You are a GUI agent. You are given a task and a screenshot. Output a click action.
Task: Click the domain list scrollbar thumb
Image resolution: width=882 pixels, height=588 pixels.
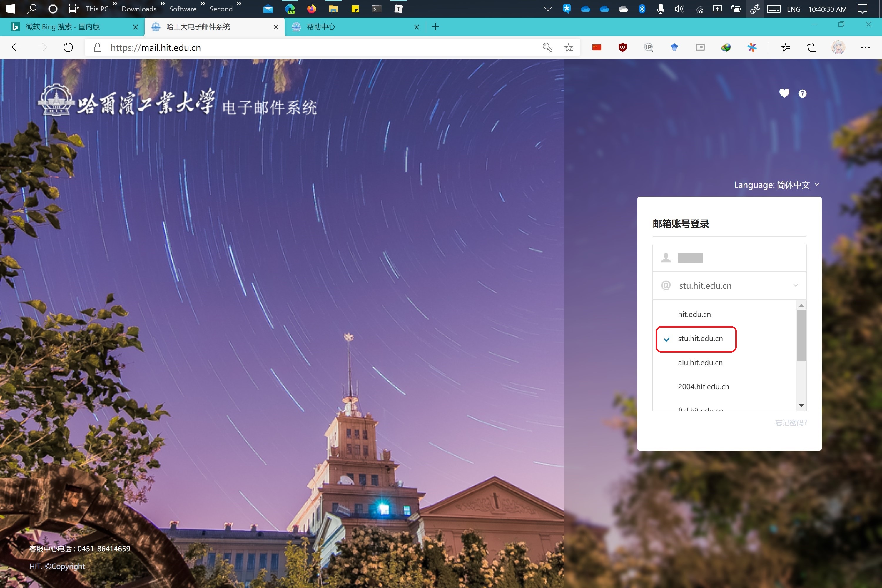point(801,336)
